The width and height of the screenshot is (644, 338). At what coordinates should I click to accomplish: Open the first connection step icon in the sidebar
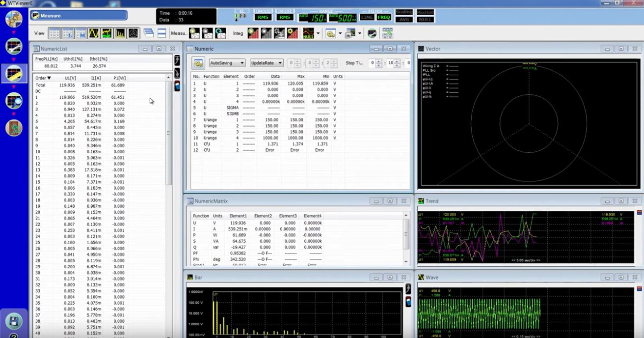(14, 19)
